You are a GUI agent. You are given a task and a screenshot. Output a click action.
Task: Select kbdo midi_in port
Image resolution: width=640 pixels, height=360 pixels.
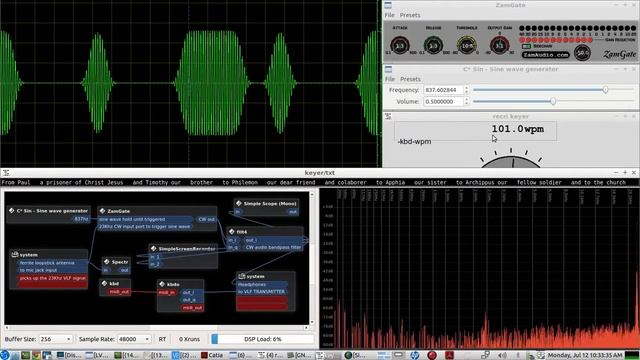pos(167,292)
